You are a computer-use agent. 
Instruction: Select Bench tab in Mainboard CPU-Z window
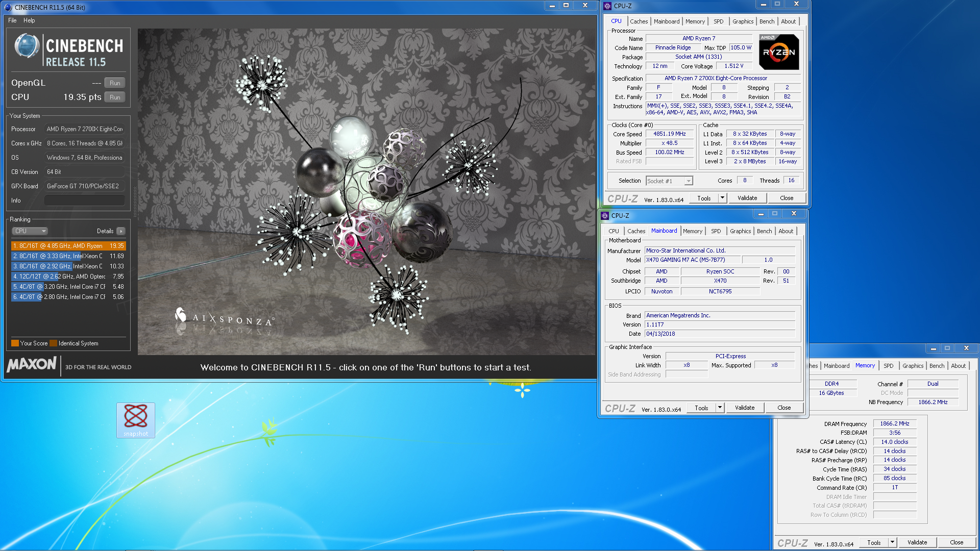point(764,231)
